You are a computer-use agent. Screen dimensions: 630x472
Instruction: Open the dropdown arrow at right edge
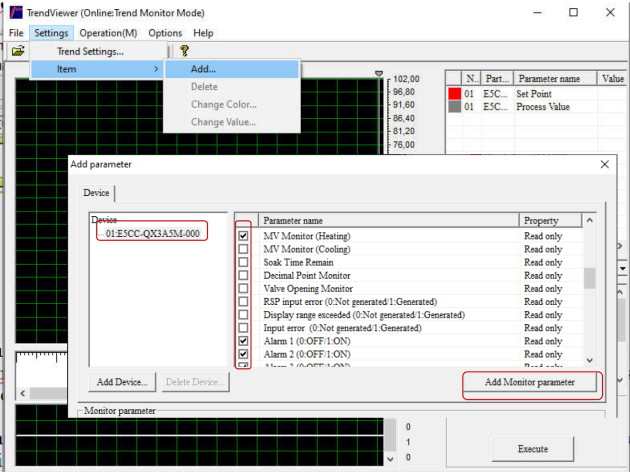click(x=622, y=268)
